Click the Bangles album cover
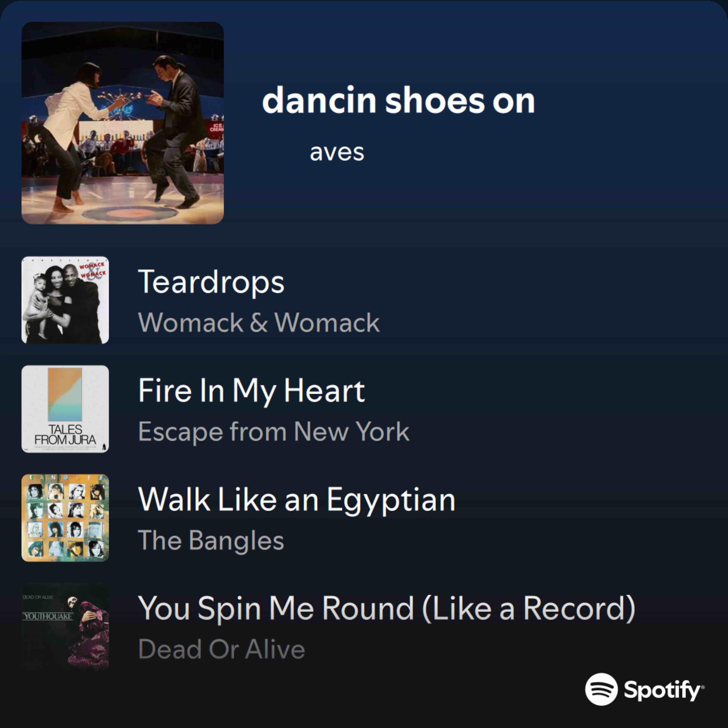 tap(65, 518)
